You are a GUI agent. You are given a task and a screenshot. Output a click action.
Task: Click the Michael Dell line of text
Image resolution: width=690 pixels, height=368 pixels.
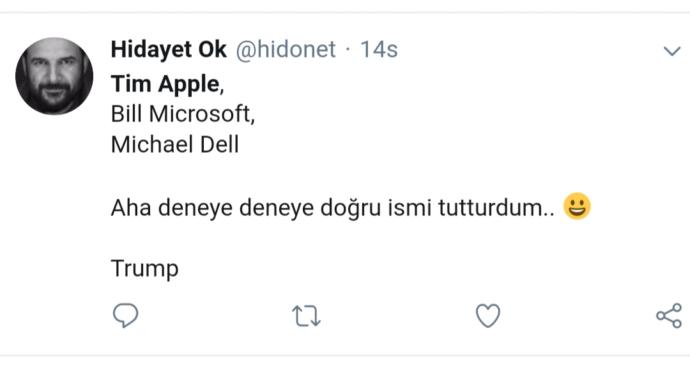click(175, 144)
